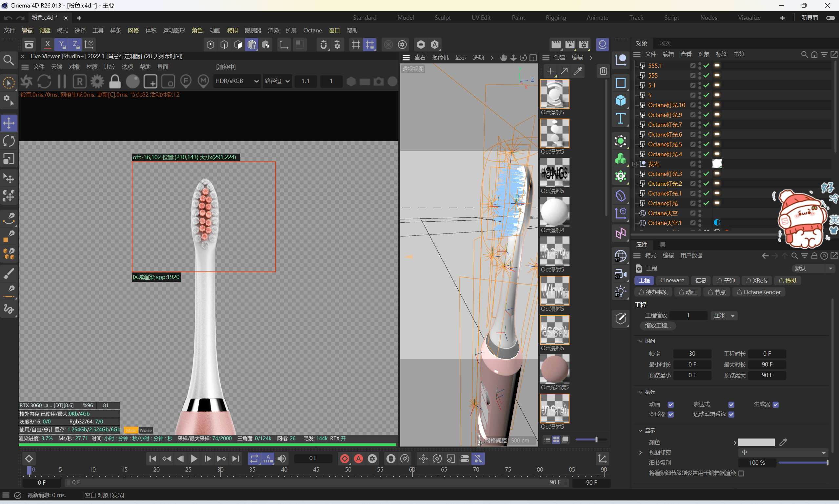Click the 缩放工程... button

(x=657, y=326)
